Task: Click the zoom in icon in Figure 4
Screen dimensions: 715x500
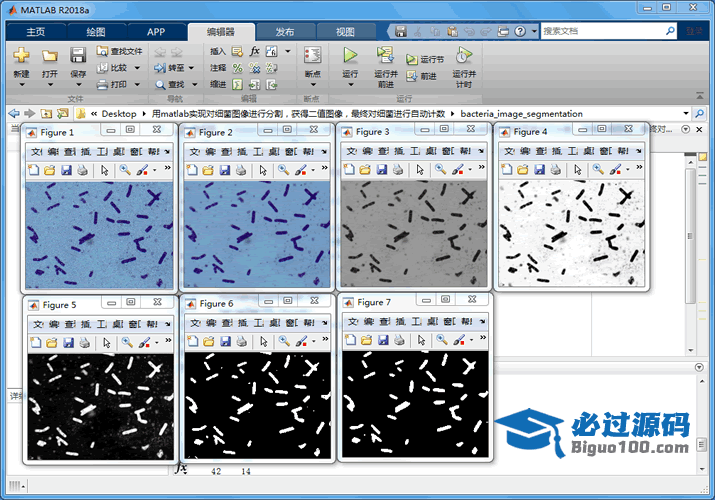Action: click(x=598, y=170)
